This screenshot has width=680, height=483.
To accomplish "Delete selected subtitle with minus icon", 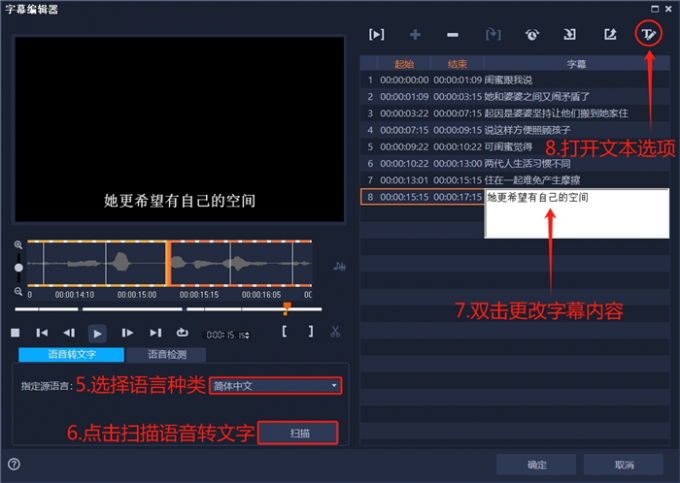I will (x=453, y=35).
